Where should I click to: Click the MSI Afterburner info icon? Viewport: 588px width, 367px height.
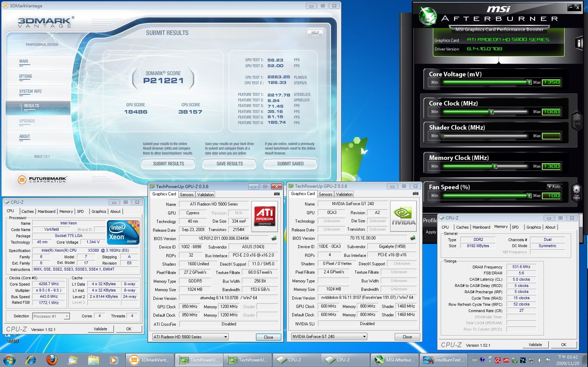click(579, 43)
